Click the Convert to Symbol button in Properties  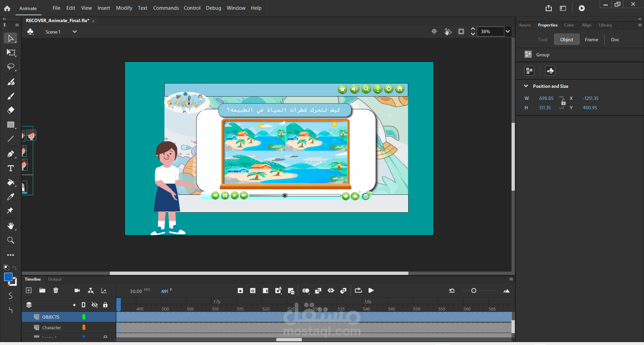550,71
